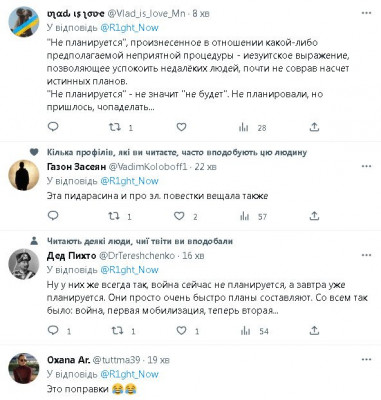Open Газон Засеян profile name
Viewport: 381px width, 400px height.
(x=77, y=167)
